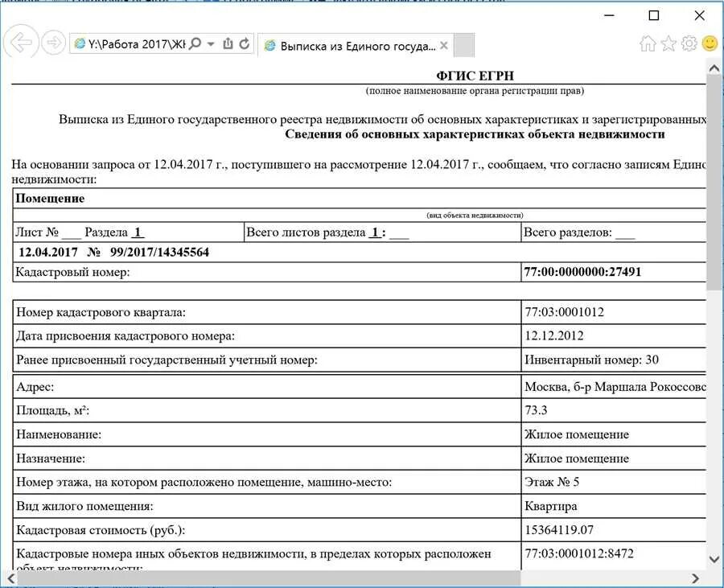This screenshot has height=588, width=724.
Task: Click the floor value 'Этаж № 5'
Action: pyautogui.click(x=552, y=482)
